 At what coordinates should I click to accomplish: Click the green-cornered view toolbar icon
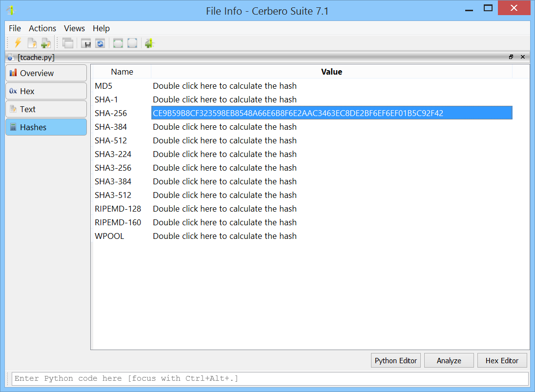point(118,43)
